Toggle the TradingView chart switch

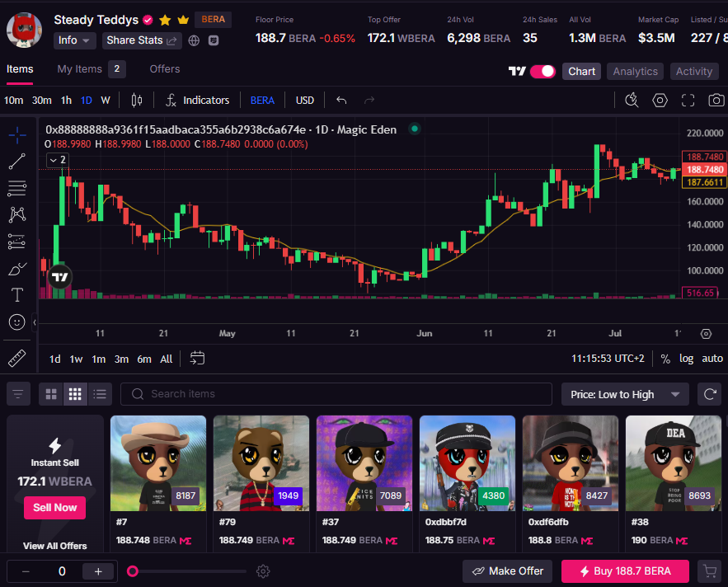(542, 72)
